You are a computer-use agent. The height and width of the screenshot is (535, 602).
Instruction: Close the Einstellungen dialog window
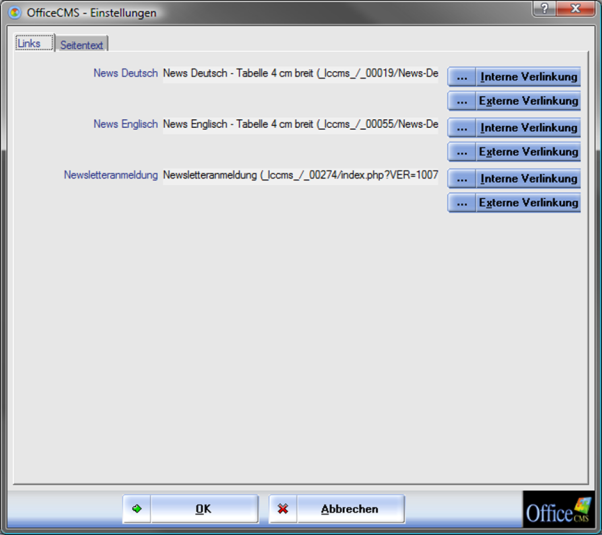[576, 8]
